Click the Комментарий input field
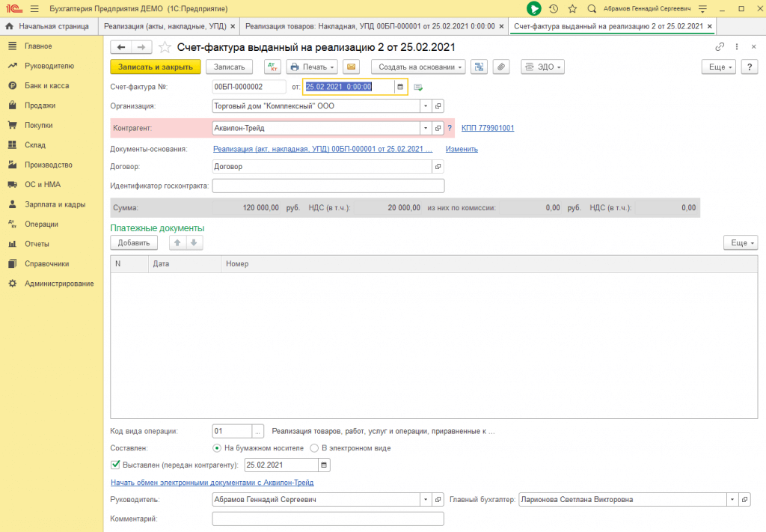 pyautogui.click(x=328, y=519)
